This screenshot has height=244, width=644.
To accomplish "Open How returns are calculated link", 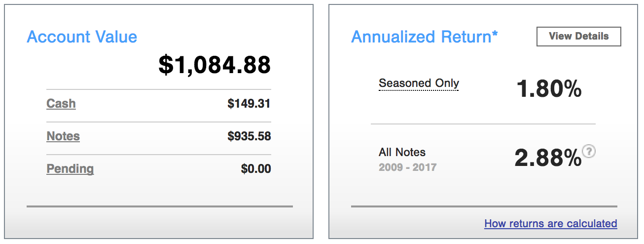I will (551, 223).
